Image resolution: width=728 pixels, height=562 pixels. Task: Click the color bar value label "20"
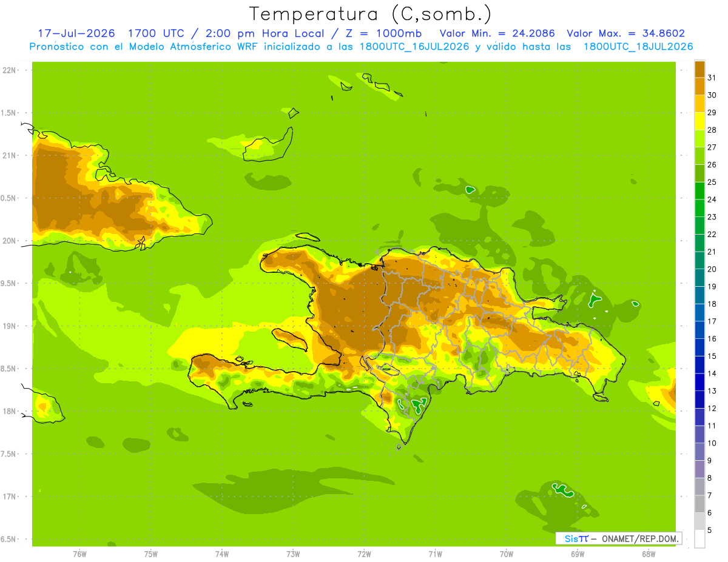(712, 269)
